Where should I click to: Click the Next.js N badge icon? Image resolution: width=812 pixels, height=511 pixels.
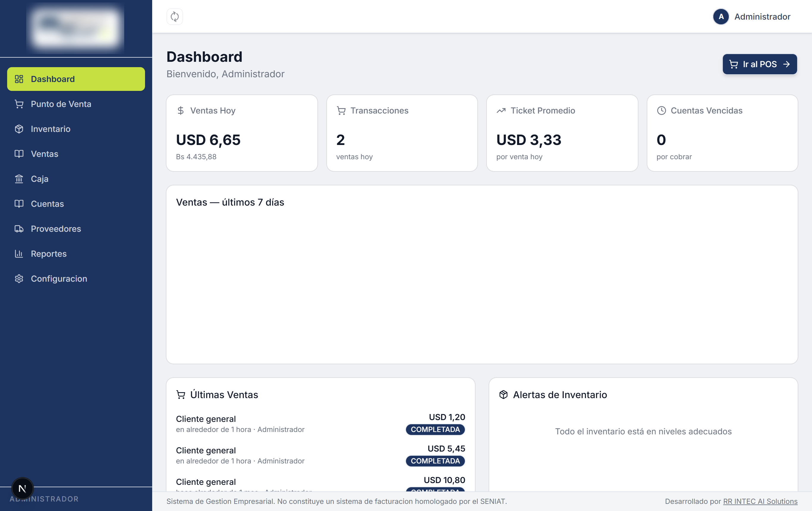click(22, 488)
